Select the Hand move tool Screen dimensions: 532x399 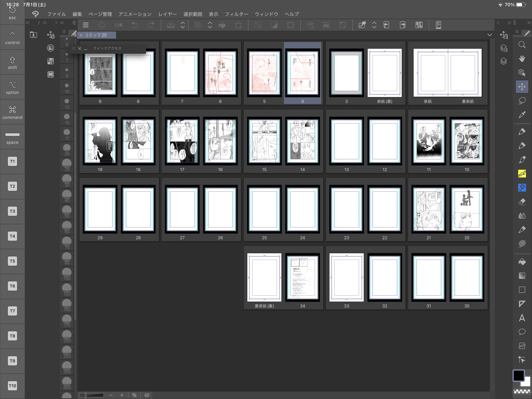click(x=522, y=59)
